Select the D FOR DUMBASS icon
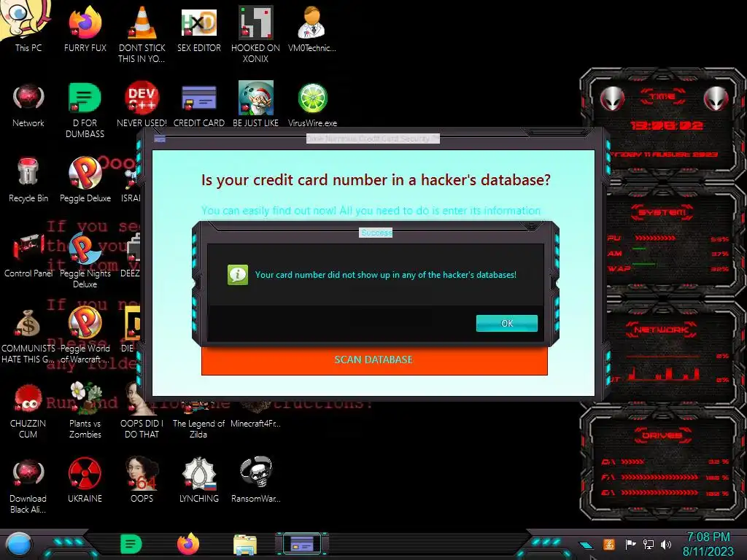Image resolution: width=747 pixels, height=560 pixels. (85, 109)
